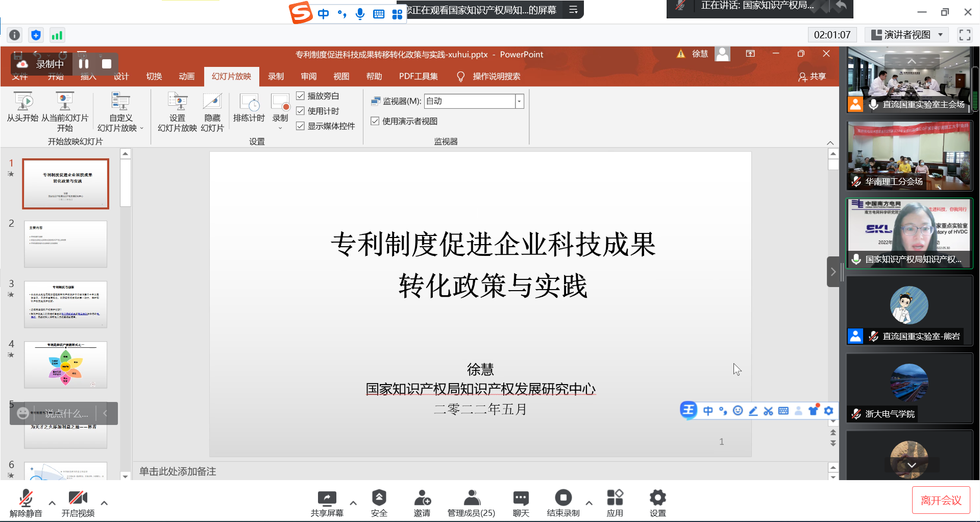This screenshot has width=980, height=522.
Task: Open the 视图 ribbon tab
Action: point(341,77)
